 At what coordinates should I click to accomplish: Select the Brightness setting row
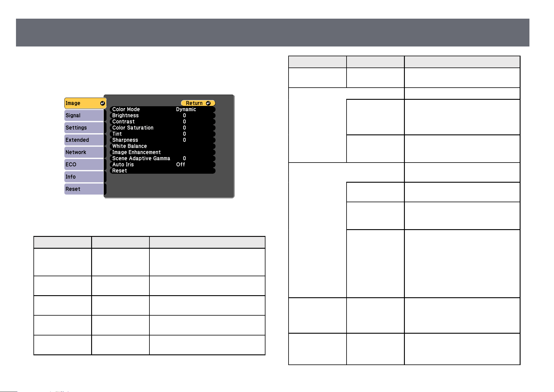coord(162,115)
